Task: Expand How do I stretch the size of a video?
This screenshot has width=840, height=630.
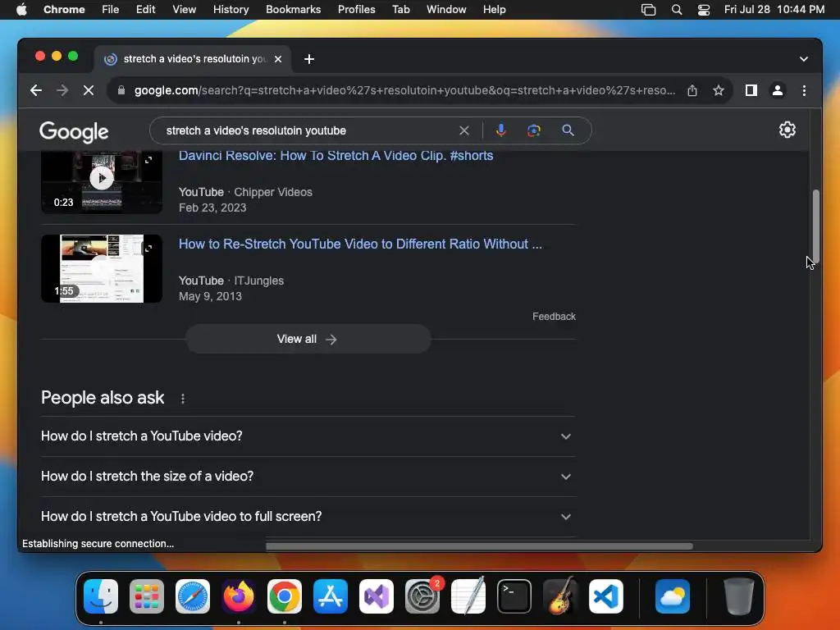Action: (x=308, y=477)
